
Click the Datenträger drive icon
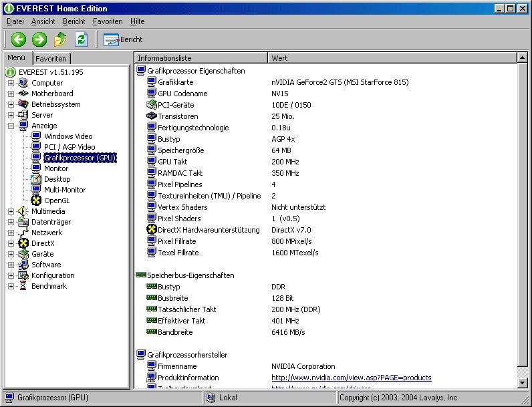pos(23,222)
